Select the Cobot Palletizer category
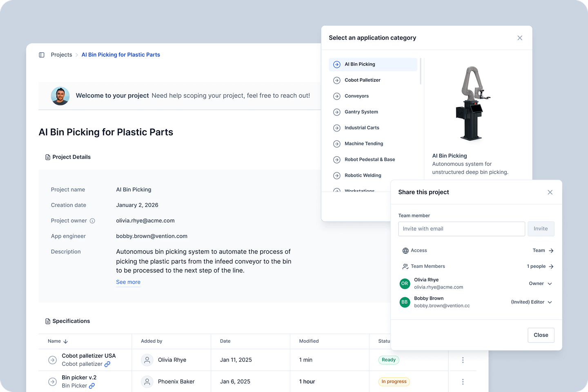This screenshot has width=588, height=392. click(x=362, y=80)
